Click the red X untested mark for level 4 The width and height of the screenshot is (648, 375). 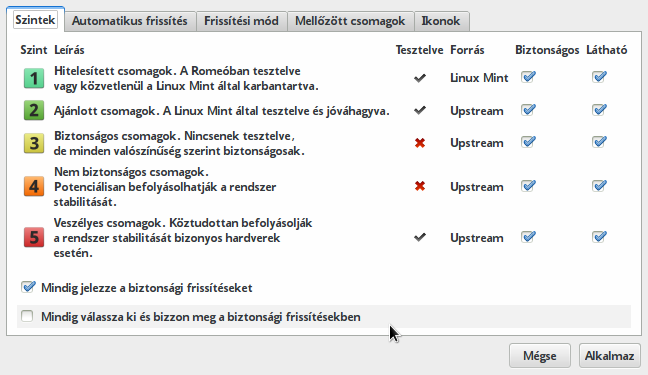pos(420,186)
